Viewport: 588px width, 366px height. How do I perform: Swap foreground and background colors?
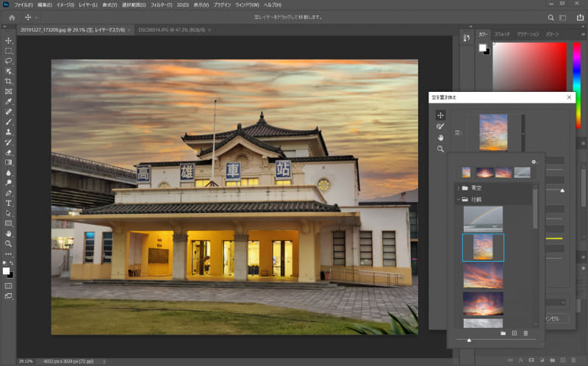coord(11,263)
